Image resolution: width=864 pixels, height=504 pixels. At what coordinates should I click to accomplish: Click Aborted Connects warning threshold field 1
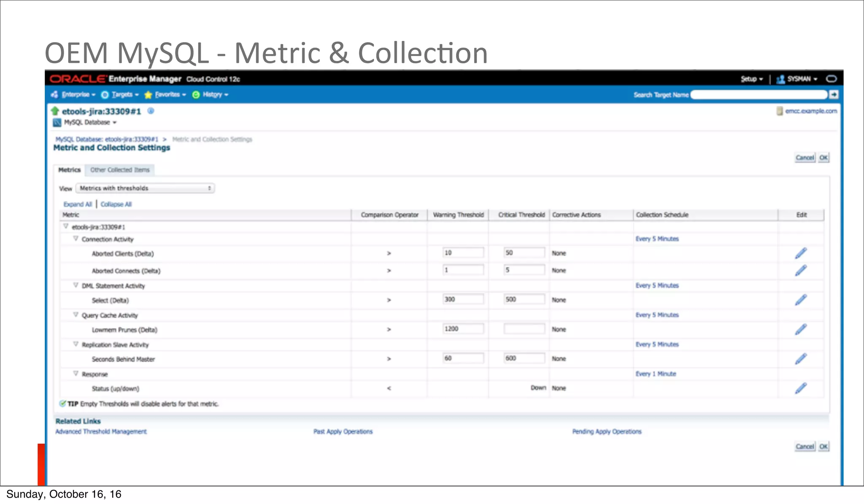coord(463,270)
